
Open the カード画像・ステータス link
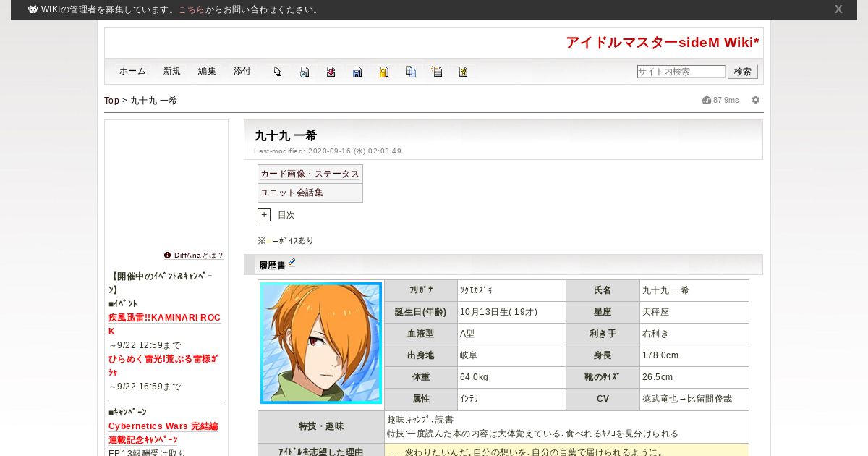coord(310,174)
